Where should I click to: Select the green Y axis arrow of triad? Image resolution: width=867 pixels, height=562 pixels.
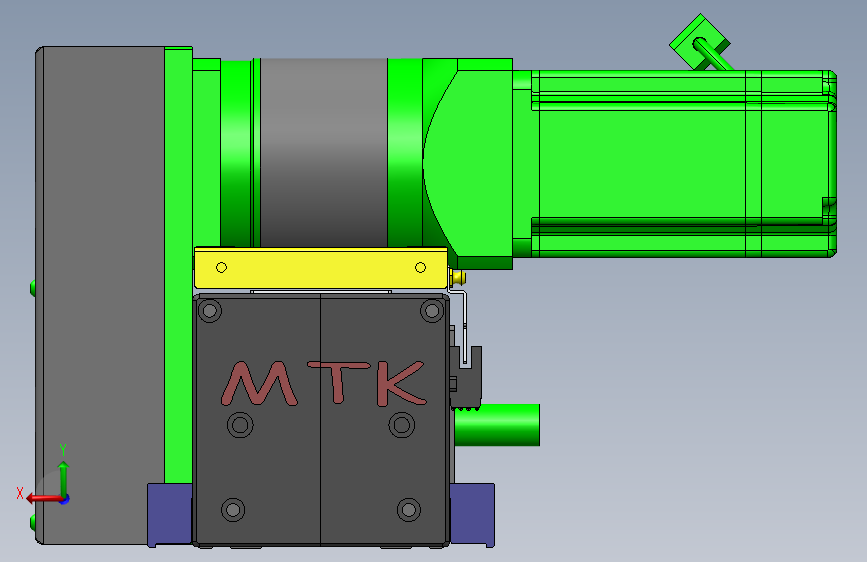point(63,478)
